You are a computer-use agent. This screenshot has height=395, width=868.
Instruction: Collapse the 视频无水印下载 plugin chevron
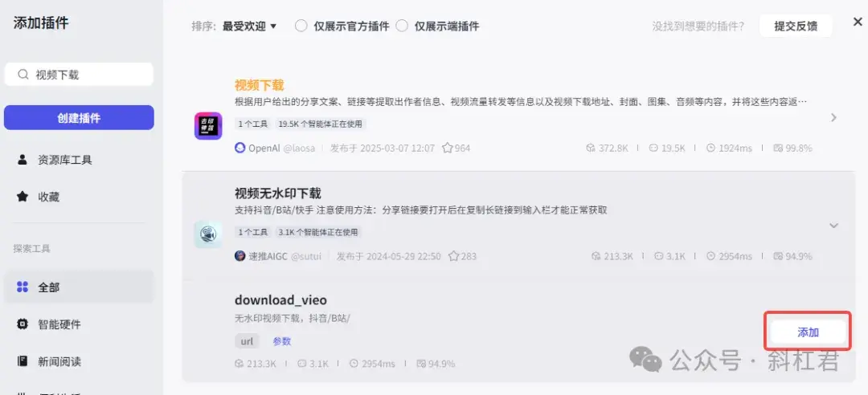[x=833, y=226]
